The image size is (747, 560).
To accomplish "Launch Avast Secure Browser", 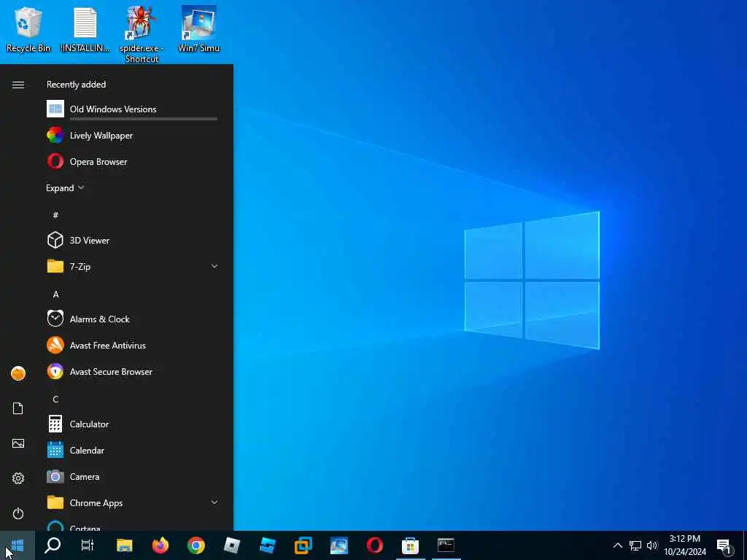I will (132, 371).
